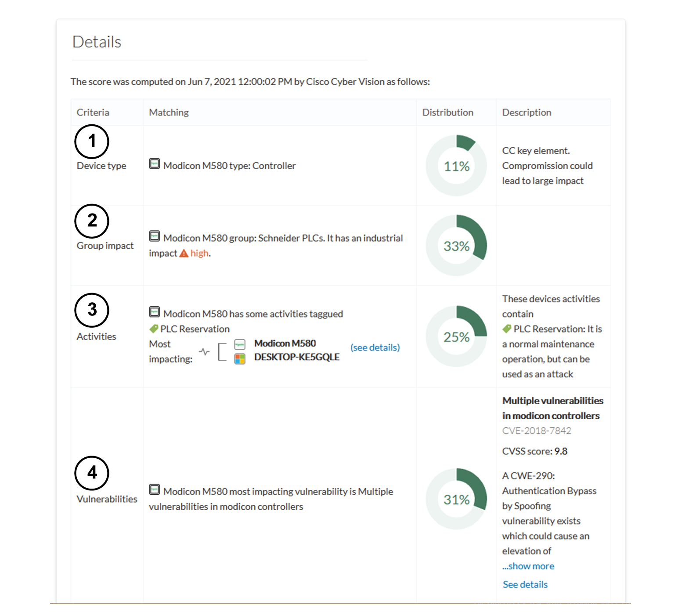Click the 'Vulnerabilities' criteria label
The width and height of the screenshot is (682, 616).
pos(107,499)
